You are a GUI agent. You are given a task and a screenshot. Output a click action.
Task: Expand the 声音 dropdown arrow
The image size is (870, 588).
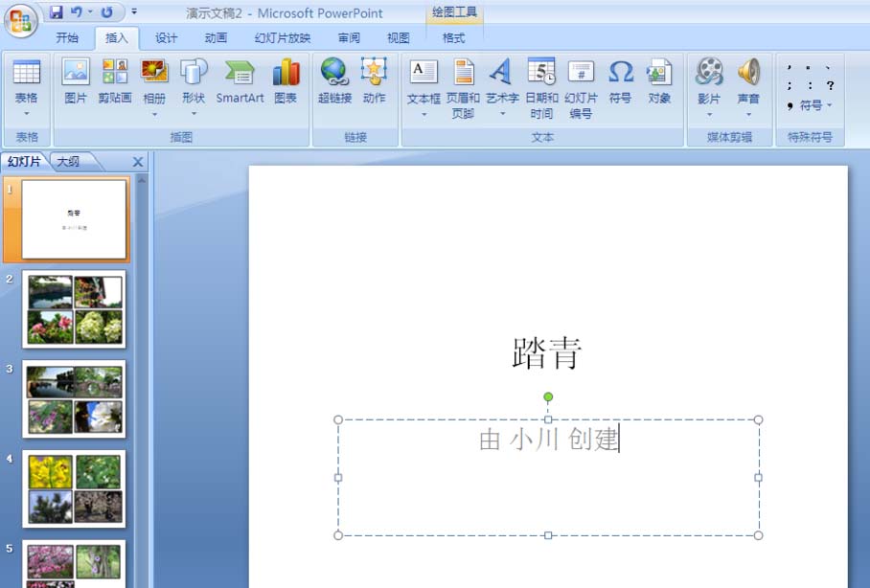click(x=748, y=115)
